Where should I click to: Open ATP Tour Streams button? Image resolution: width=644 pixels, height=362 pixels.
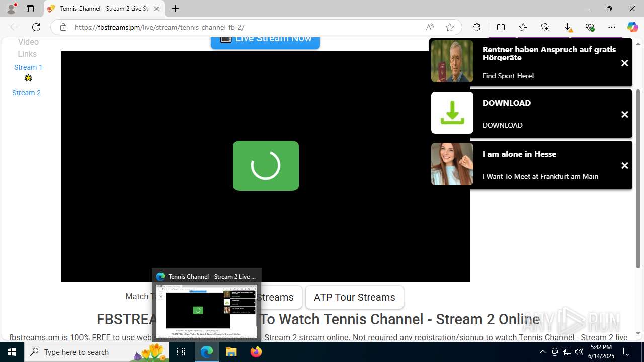(x=355, y=297)
